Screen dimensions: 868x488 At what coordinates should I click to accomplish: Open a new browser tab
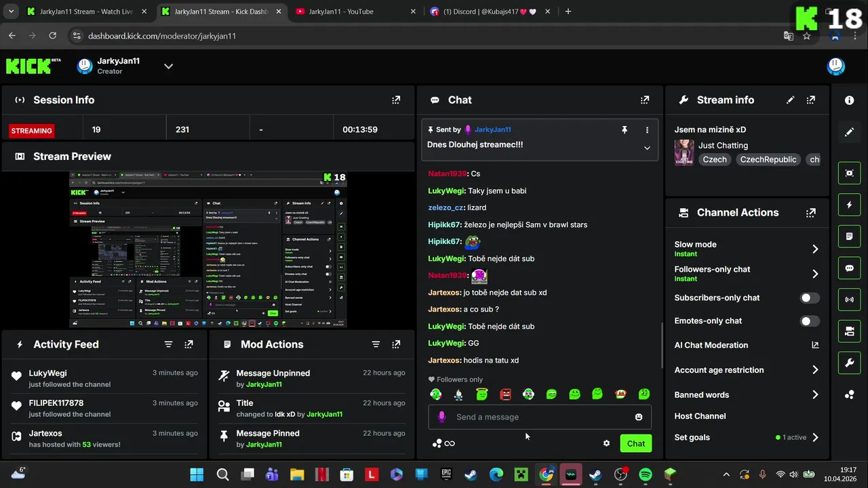pos(568,12)
